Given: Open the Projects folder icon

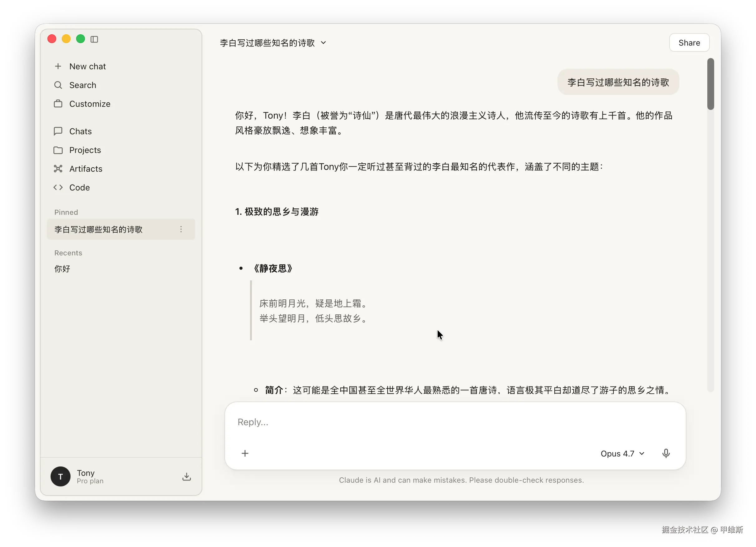Looking at the screenshot, I should [58, 150].
